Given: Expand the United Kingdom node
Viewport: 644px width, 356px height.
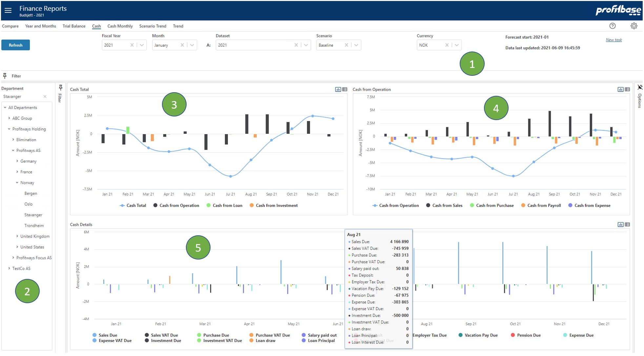Looking at the screenshot, I should pyautogui.click(x=17, y=236).
